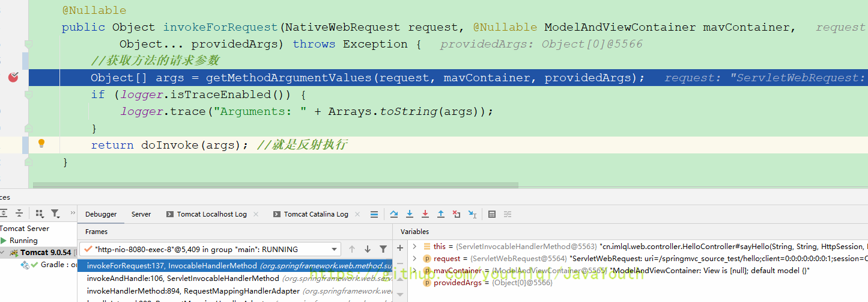Click the yellow lightbulb intention icon
Screen dimensions: 868x302
click(41, 144)
